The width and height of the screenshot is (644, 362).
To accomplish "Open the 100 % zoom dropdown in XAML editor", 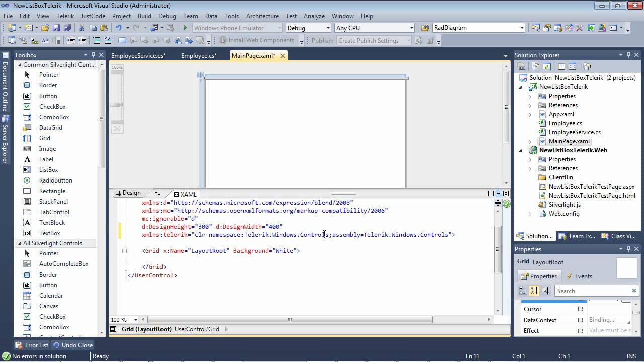I will [135, 320].
